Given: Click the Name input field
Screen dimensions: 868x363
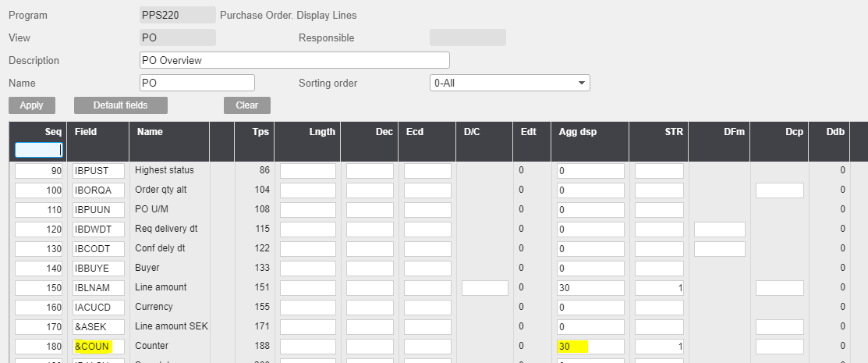Looking at the screenshot, I should pos(197,83).
